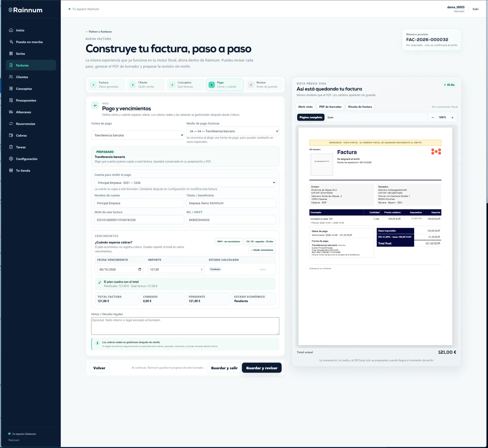This screenshot has height=448, width=488.
Task: Click the Inicio home icon in sidebar
Action: point(11,30)
